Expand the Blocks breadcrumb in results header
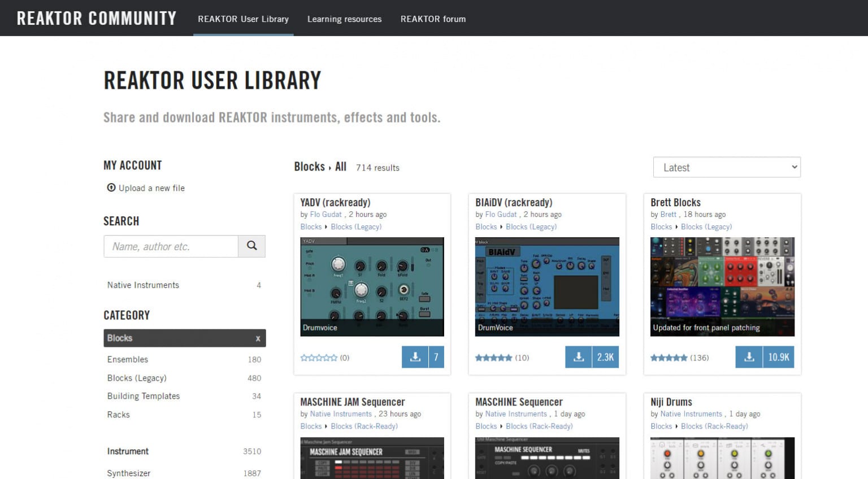Viewport: 868px width, 479px height. click(309, 167)
